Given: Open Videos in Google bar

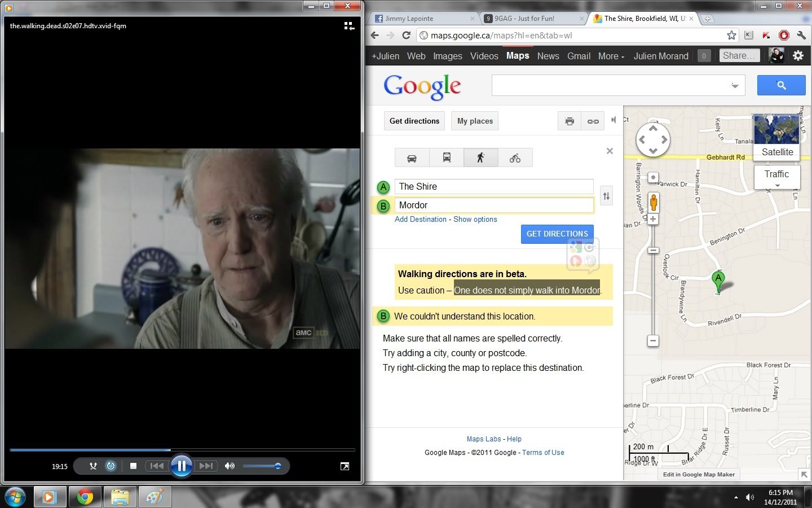Looking at the screenshot, I should point(484,56).
